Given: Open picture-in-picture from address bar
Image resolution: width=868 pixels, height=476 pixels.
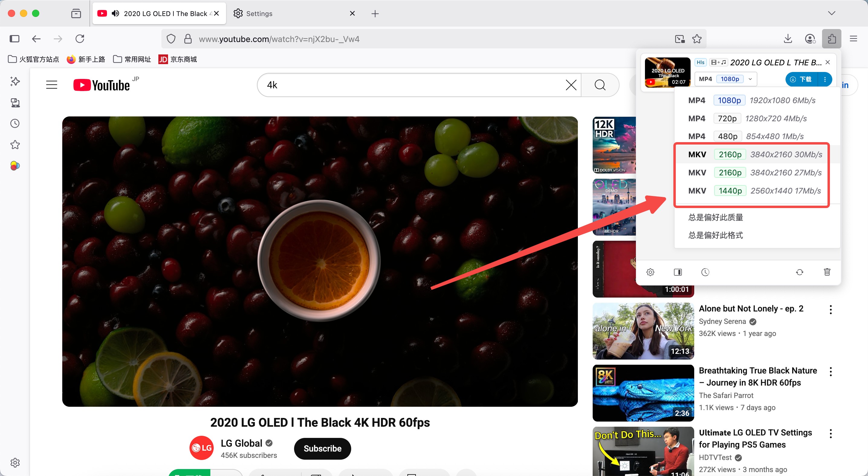Looking at the screenshot, I should tap(680, 39).
